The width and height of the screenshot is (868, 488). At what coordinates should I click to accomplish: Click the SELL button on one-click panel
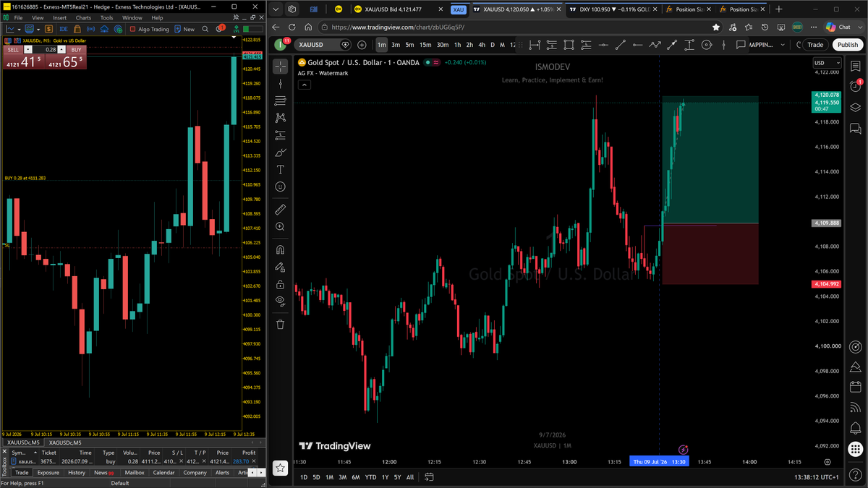coord(13,50)
